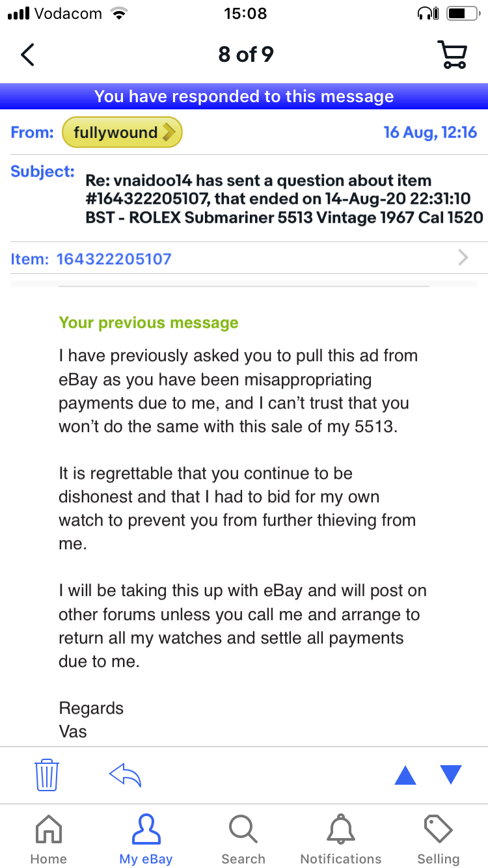Tap the message date 16 Aug, 12:16
The width and height of the screenshot is (488, 868).
pyautogui.click(x=430, y=133)
